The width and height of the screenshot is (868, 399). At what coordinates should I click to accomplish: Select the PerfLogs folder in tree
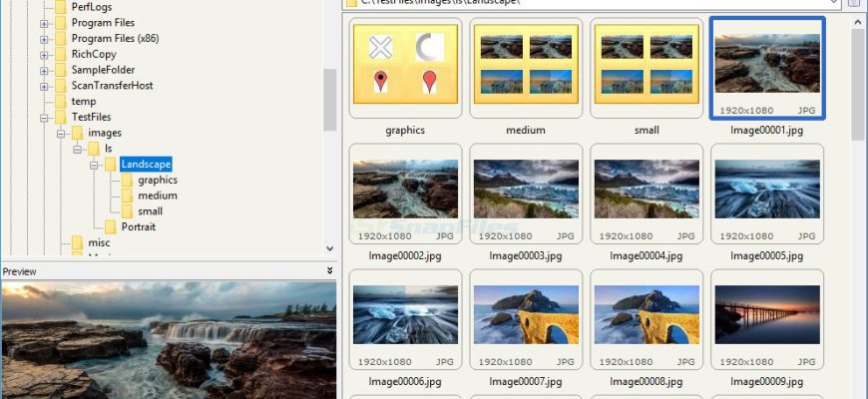92,7
